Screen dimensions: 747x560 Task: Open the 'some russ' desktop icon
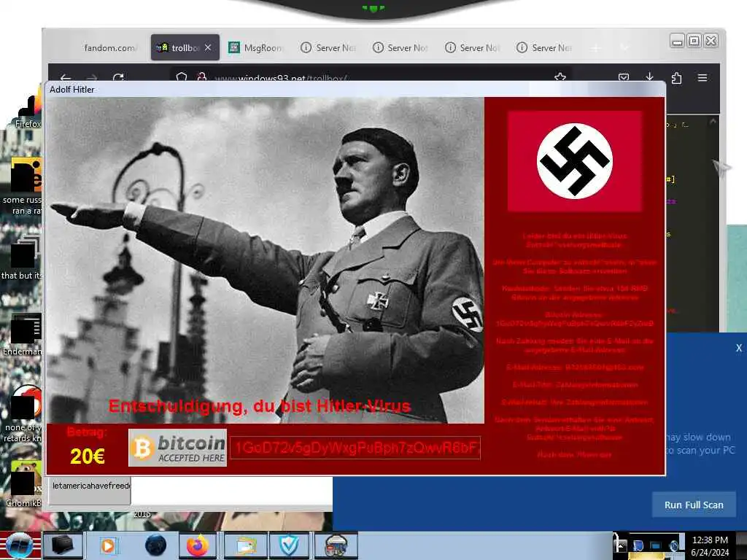coord(23,187)
